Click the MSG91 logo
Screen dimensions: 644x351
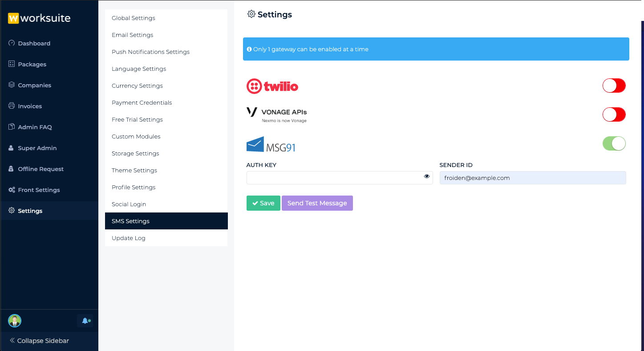pyautogui.click(x=271, y=145)
